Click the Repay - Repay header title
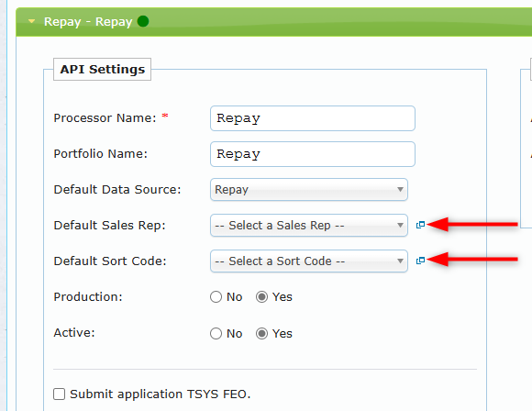This screenshot has height=411, width=532. (x=88, y=22)
